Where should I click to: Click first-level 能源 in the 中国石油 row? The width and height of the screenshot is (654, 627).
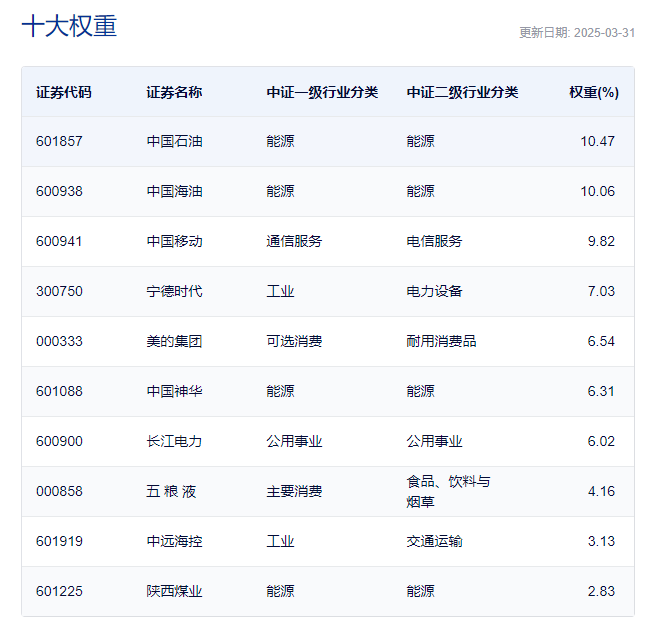tap(280, 141)
